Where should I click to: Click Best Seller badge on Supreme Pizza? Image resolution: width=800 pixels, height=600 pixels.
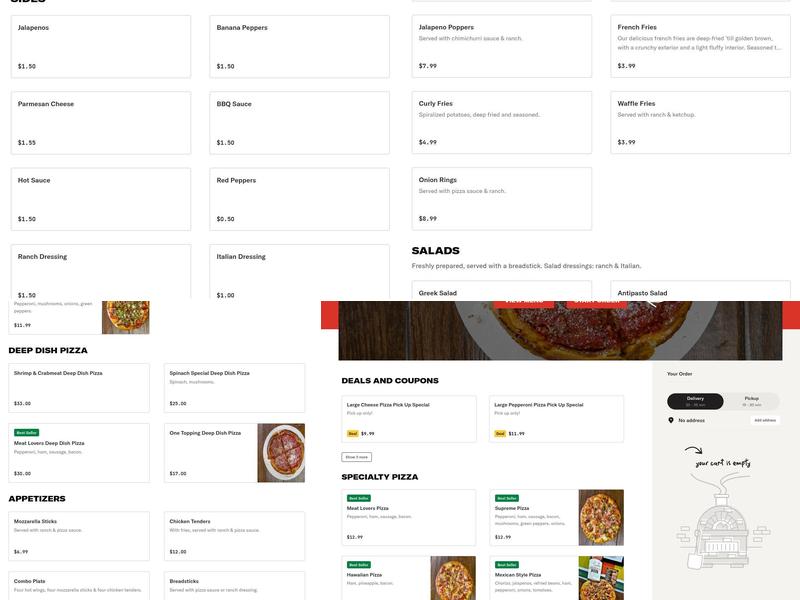507,496
